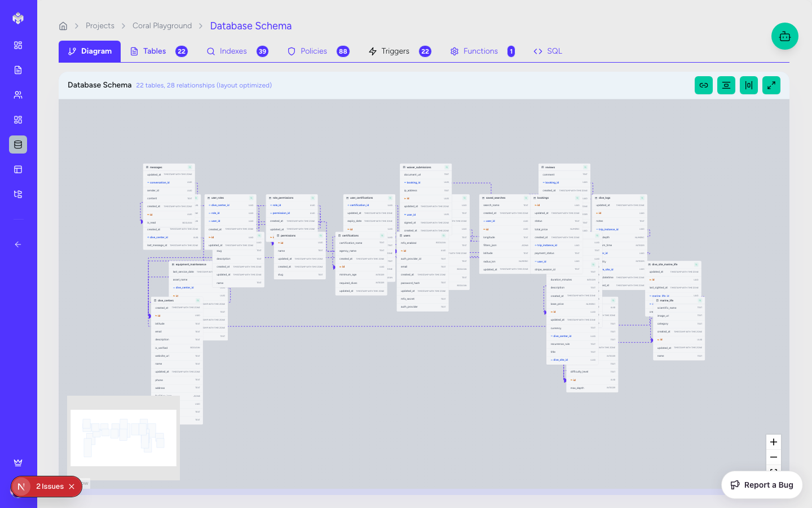The height and width of the screenshot is (508, 812).
Task: Zoom out of the diagram
Action: click(774, 457)
